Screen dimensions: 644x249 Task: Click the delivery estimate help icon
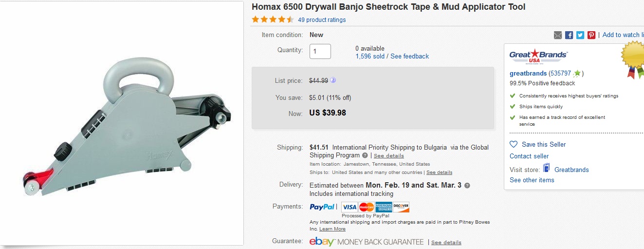[467, 186]
